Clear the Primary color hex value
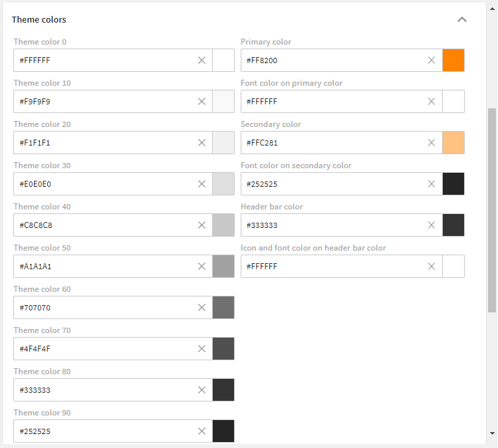 coord(432,60)
